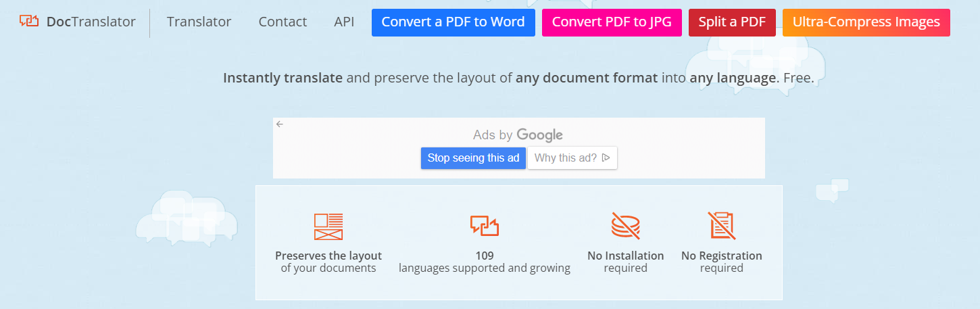Viewport: 980px width, 309px height.
Task: Click the 'No Installation' heading text
Action: pyautogui.click(x=626, y=256)
